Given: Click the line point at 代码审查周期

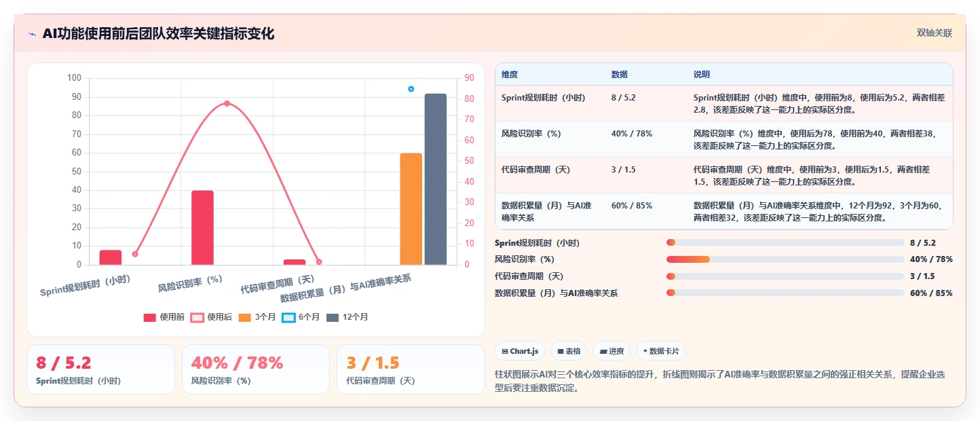Looking at the screenshot, I should (x=319, y=261).
